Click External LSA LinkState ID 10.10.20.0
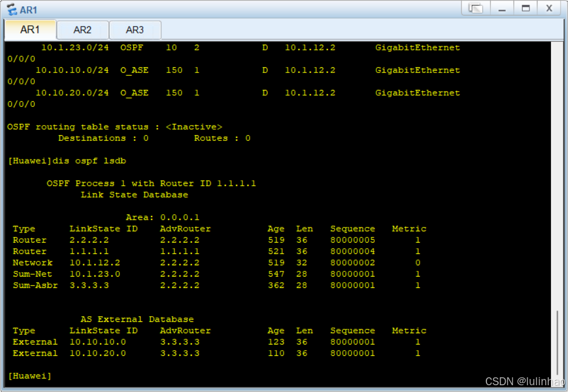The width and height of the screenshot is (568, 392). pos(98,353)
